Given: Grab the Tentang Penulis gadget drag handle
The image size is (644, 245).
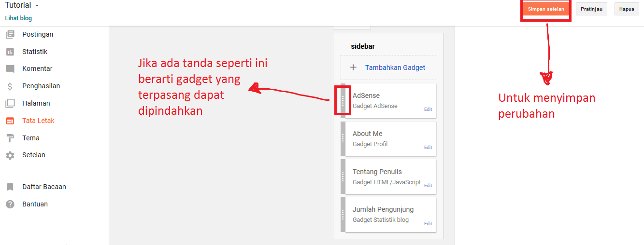Looking at the screenshot, I should pos(343,177).
